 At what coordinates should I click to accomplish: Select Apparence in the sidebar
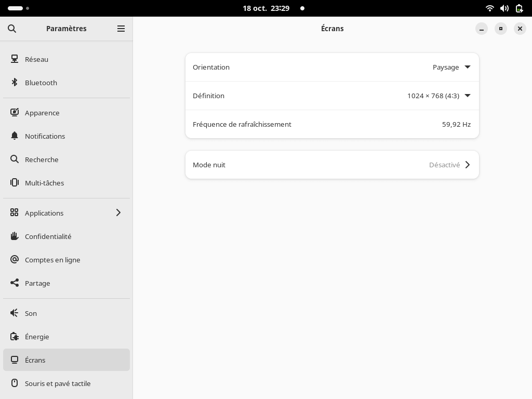pos(66,113)
